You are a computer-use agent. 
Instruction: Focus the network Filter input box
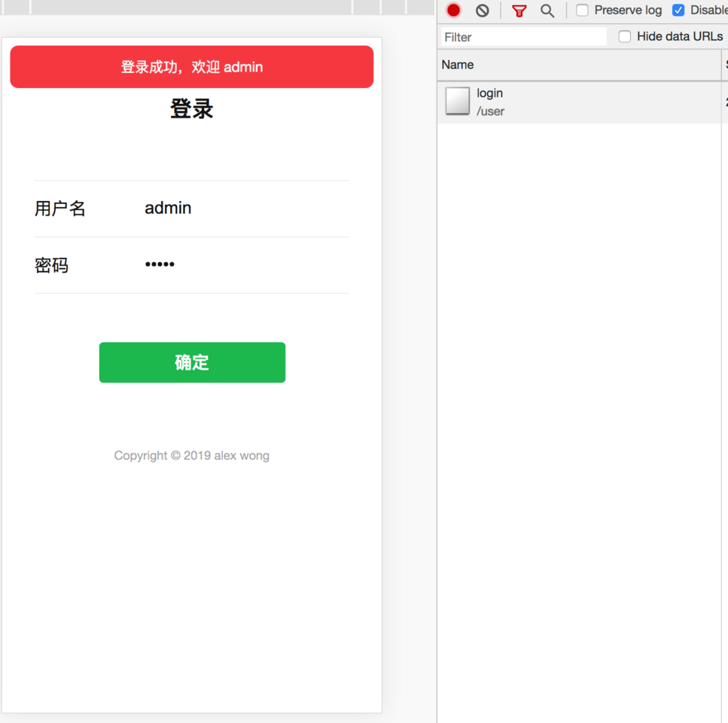(x=522, y=36)
